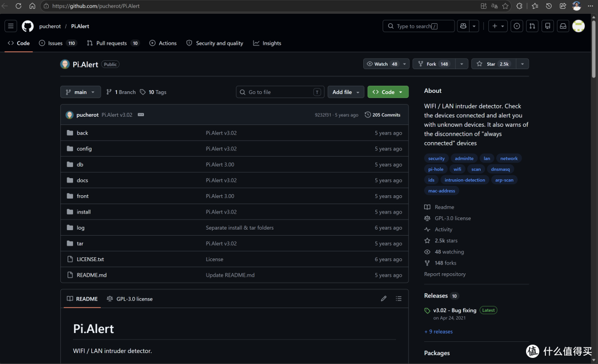Expand the Watch notification options arrow

(x=405, y=64)
